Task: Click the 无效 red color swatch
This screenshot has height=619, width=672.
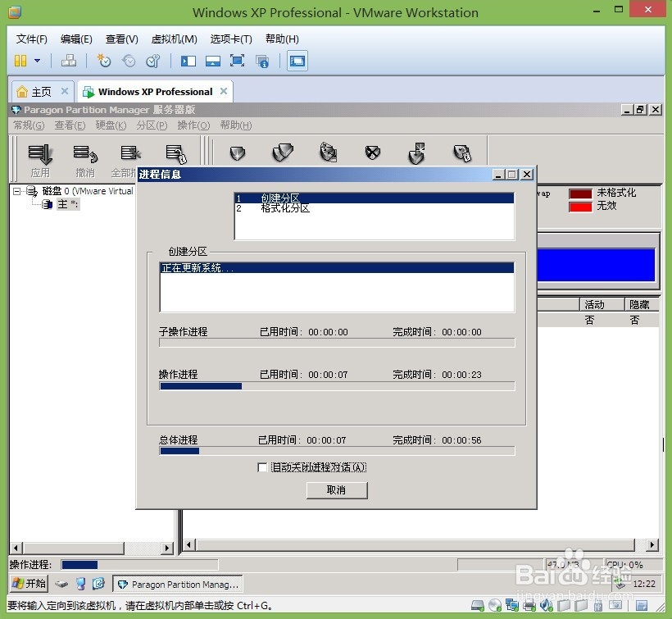Action: [580, 207]
